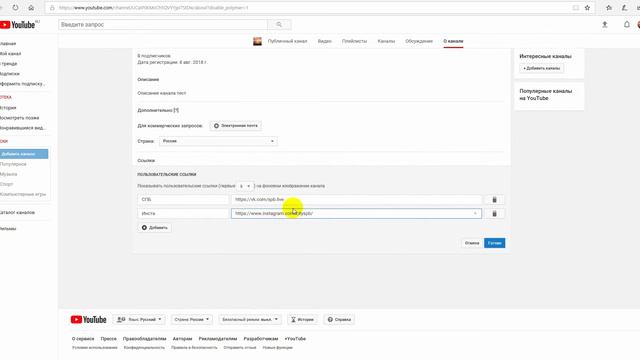
Task: Select the 'О канале' tab
Action: pos(453,41)
